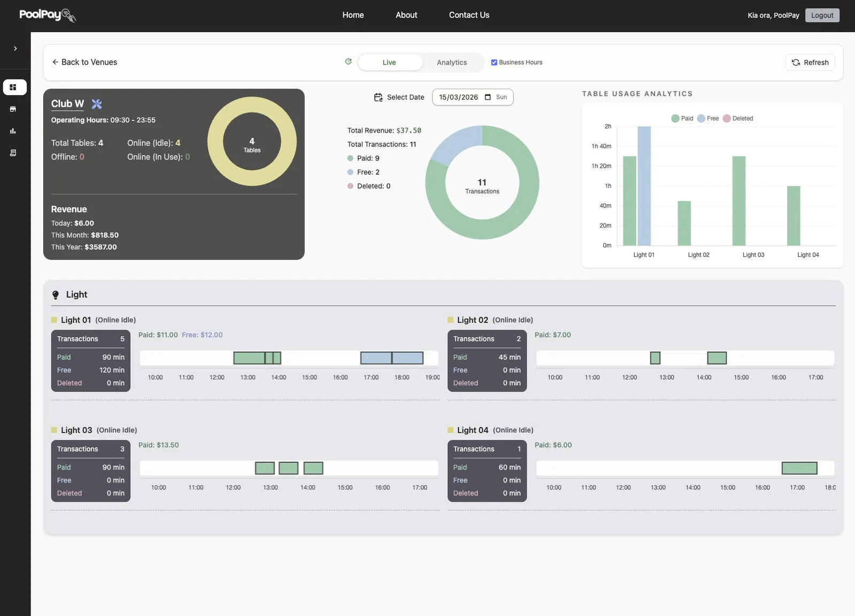Click the Free: 2 legend dot in transactions
Viewport: 855px width, 616px height.
(351, 172)
